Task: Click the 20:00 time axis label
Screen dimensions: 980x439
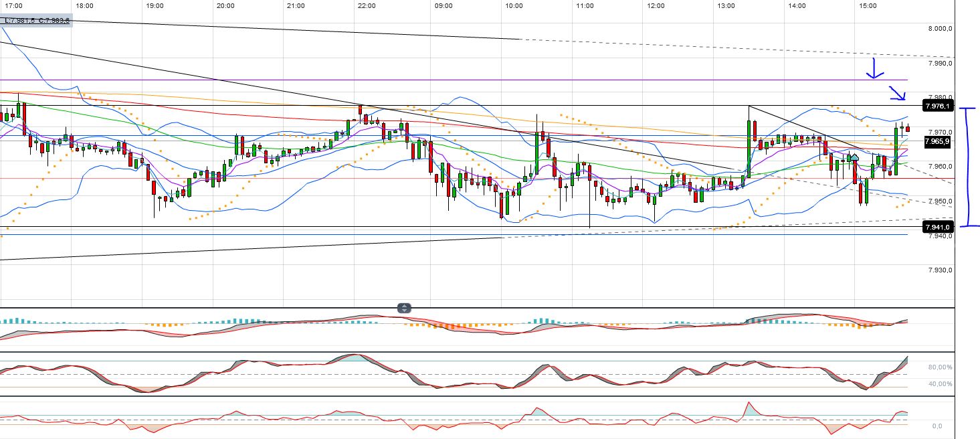Action: point(225,6)
